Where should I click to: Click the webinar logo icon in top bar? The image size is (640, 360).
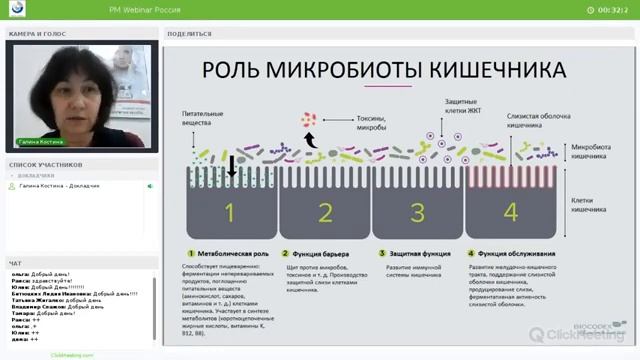click(x=17, y=9)
